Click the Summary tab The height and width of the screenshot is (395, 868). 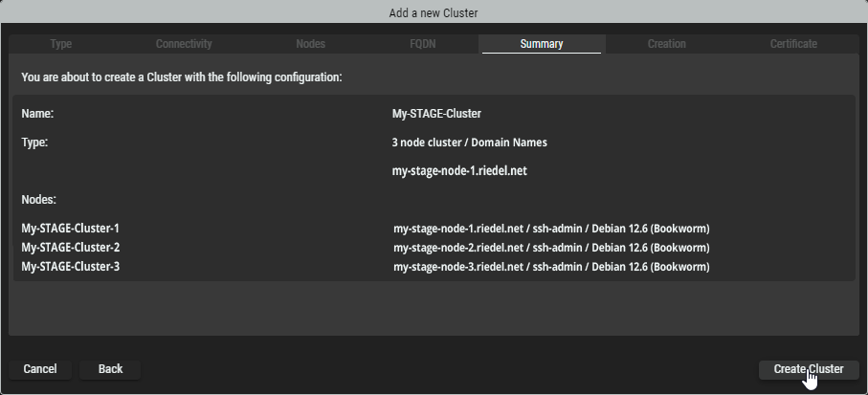542,44
